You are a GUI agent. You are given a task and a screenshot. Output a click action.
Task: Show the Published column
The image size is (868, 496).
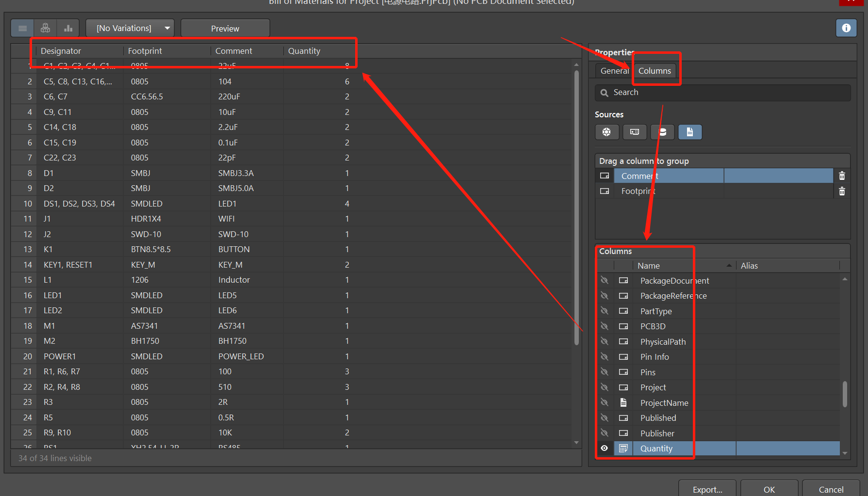(x=605, y=418)
